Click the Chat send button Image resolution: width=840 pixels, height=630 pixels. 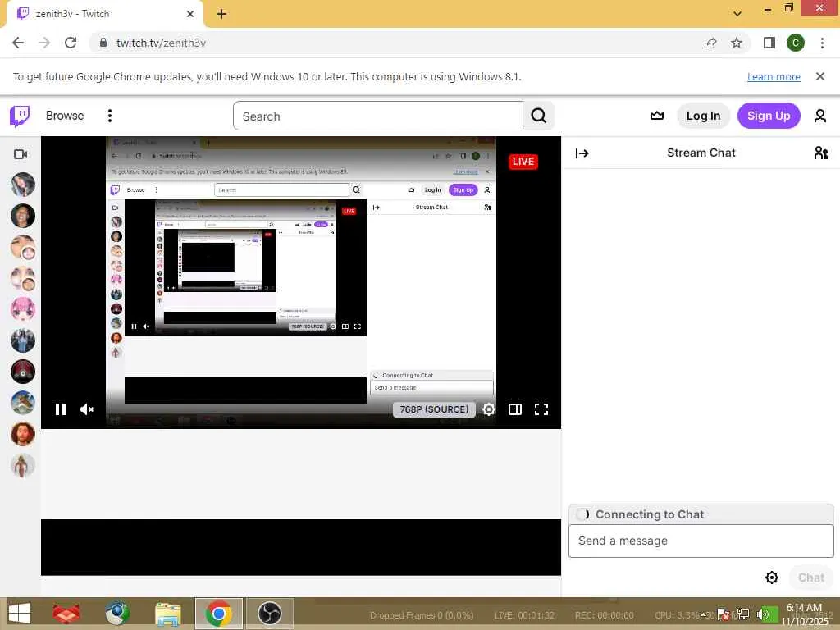[811, 577]
